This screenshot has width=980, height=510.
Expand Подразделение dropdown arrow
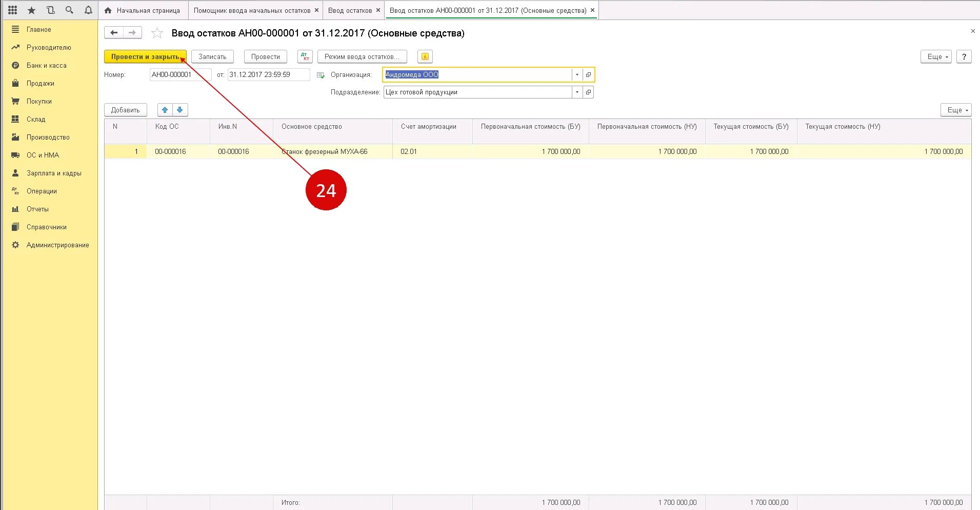(x=577, y=92)
